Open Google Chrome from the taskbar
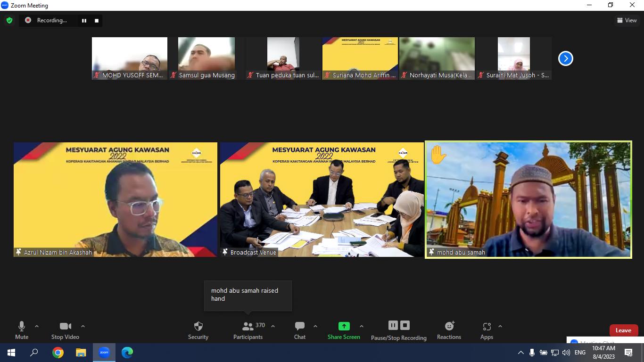 pyautogui.click(x=58, y=352)
